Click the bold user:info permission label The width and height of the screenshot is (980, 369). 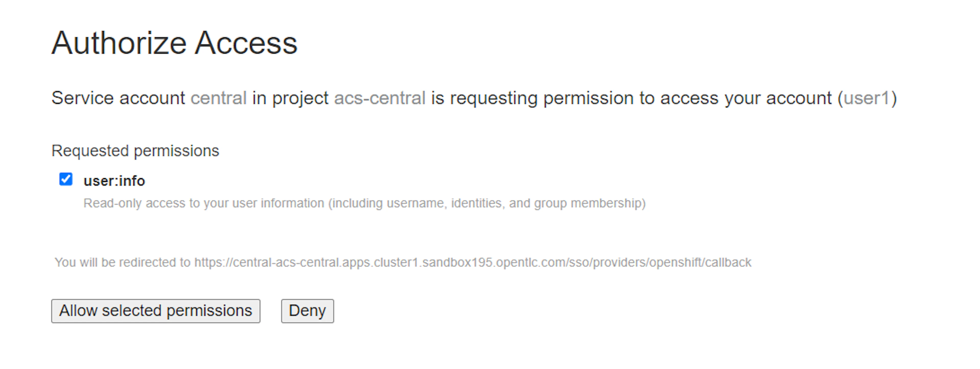coord(114,181)
